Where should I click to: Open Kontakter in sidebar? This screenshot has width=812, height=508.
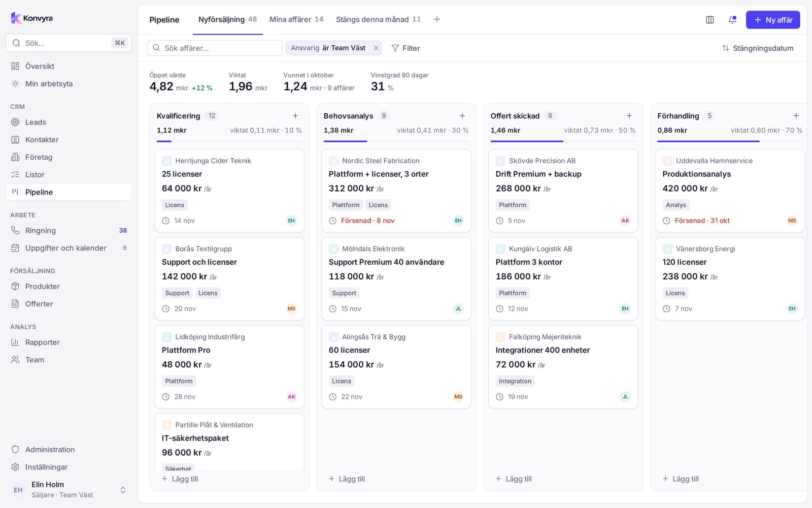pyautogui.click(x=69, y=140)
